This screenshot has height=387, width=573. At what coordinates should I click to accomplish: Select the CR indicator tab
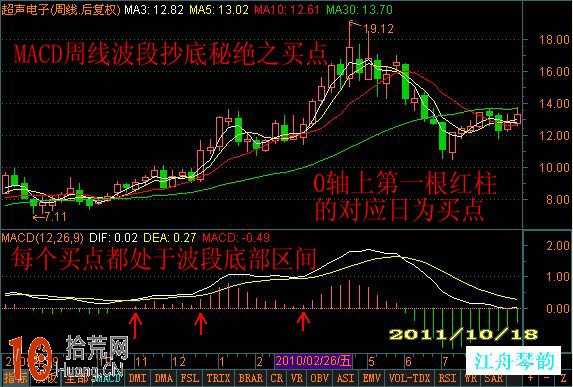coord(277,378)
